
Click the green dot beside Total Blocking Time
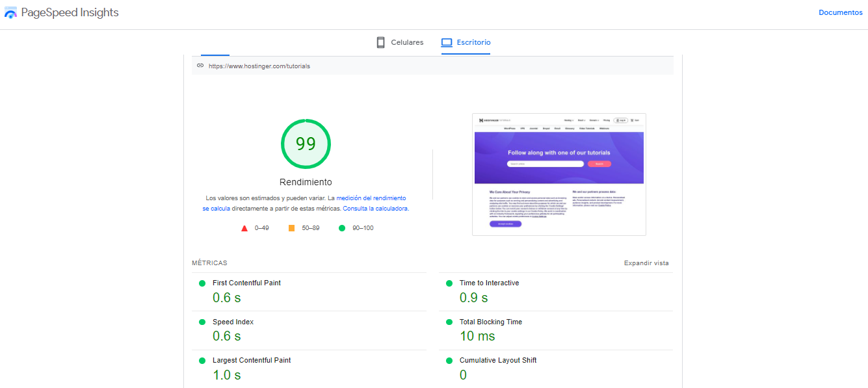[x=448, y=321]
